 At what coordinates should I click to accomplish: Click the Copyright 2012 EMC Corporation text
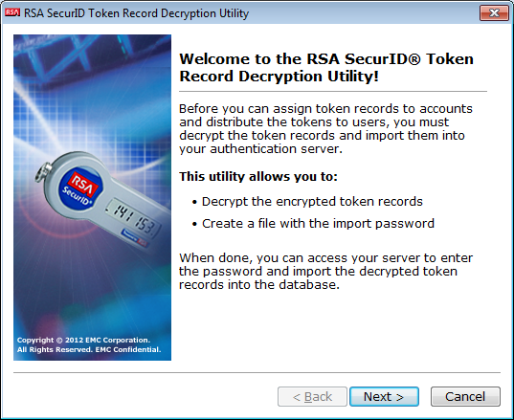[83, 340]
